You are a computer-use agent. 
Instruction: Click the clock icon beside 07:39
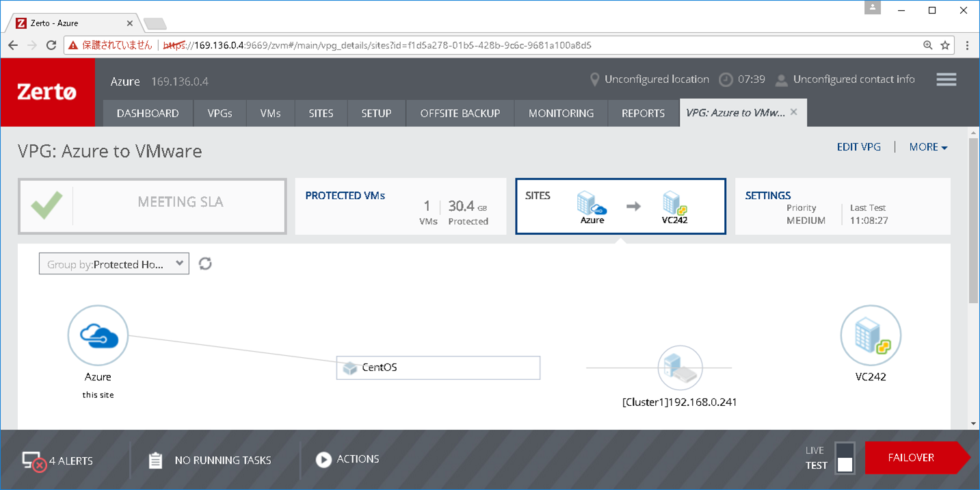[x=726, y=79]
